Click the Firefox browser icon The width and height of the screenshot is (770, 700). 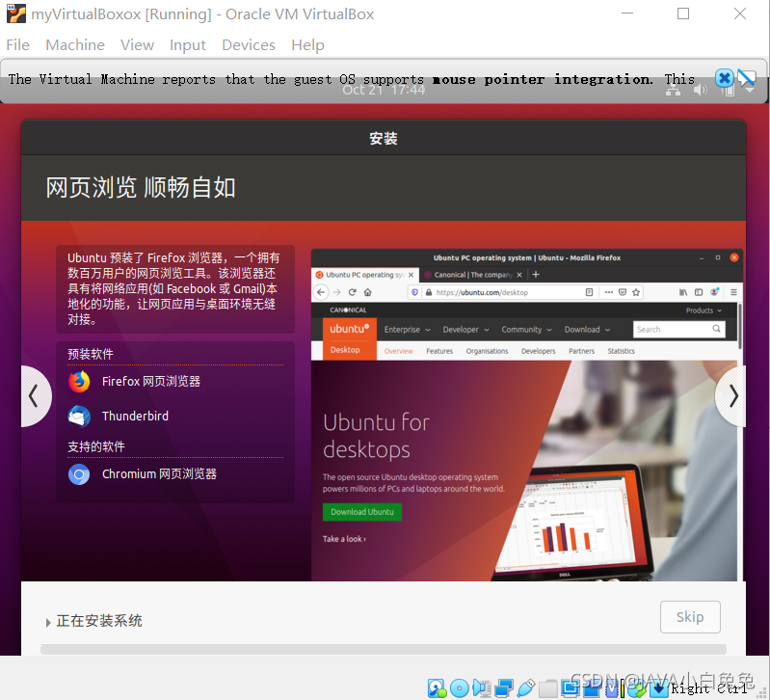pyautogui.click(x=79, y=382)
